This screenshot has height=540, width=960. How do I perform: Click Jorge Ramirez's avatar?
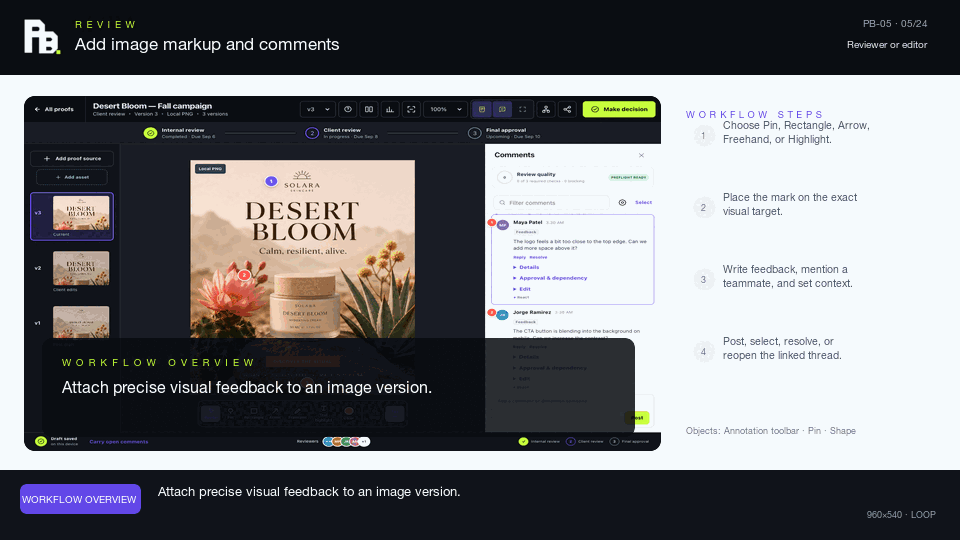(x=503, y=315)
